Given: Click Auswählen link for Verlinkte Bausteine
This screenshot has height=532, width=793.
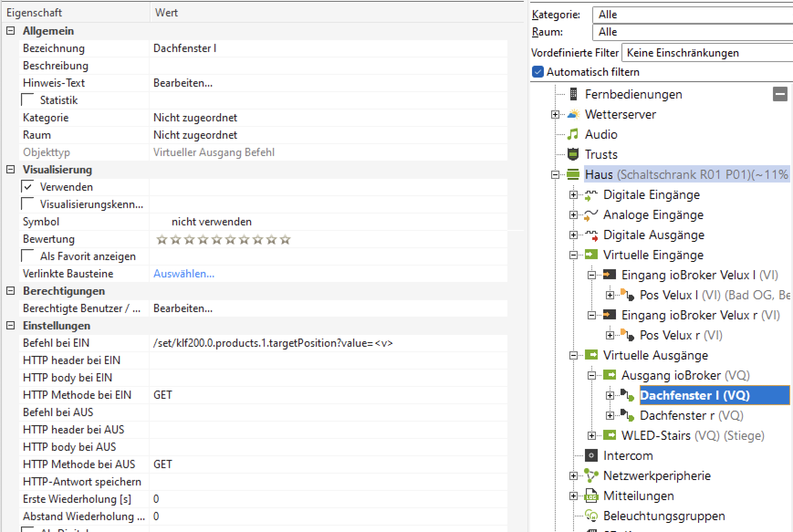Looking at the screenshot, I should pyautogui.click(x=184, y=274).
